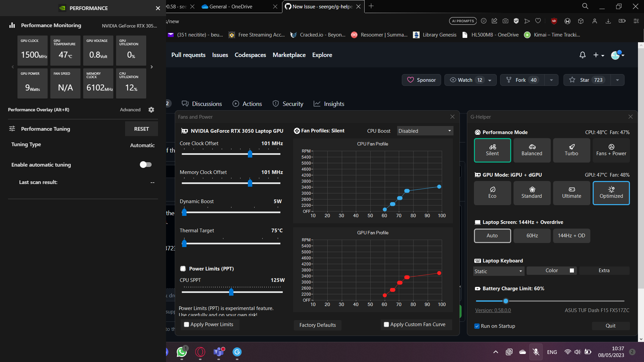
Task: Click Factory Defaults button
Action: tap(317, 325)
